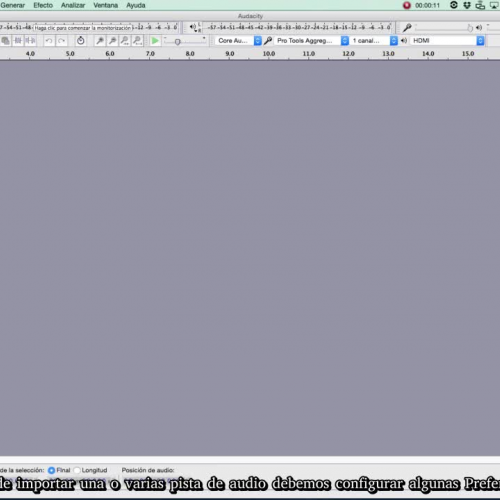
Task: Click the network drive menu bar icon
Action: click(x=480, y=5)
